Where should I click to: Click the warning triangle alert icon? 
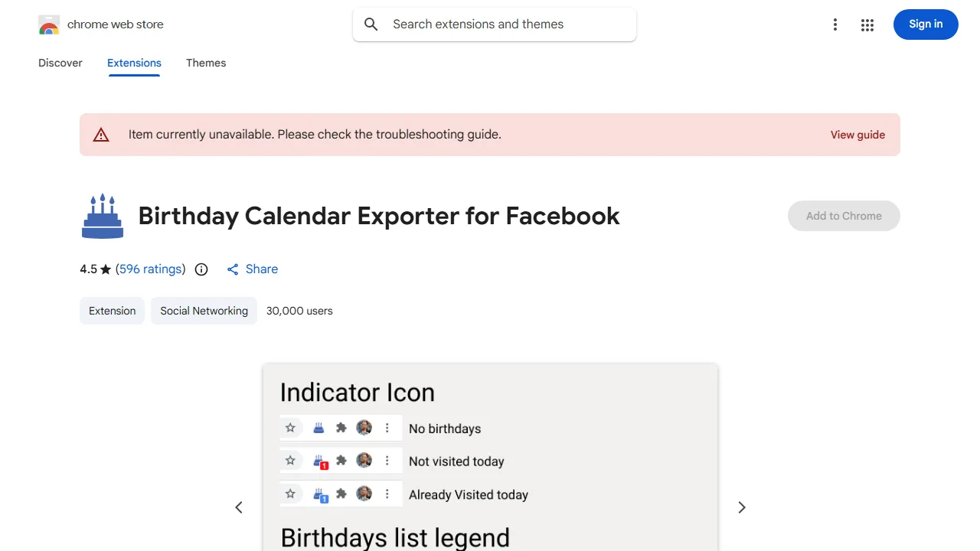tap(101, 134)
